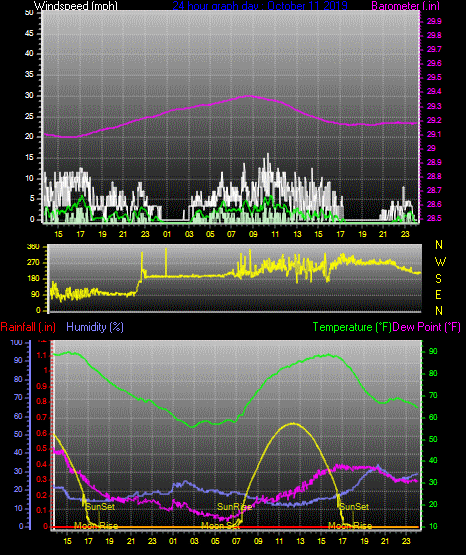Viewport: 466px width, 555px height.
Task: Click the 29.9 barometer scale value
Action: [434, 21]
